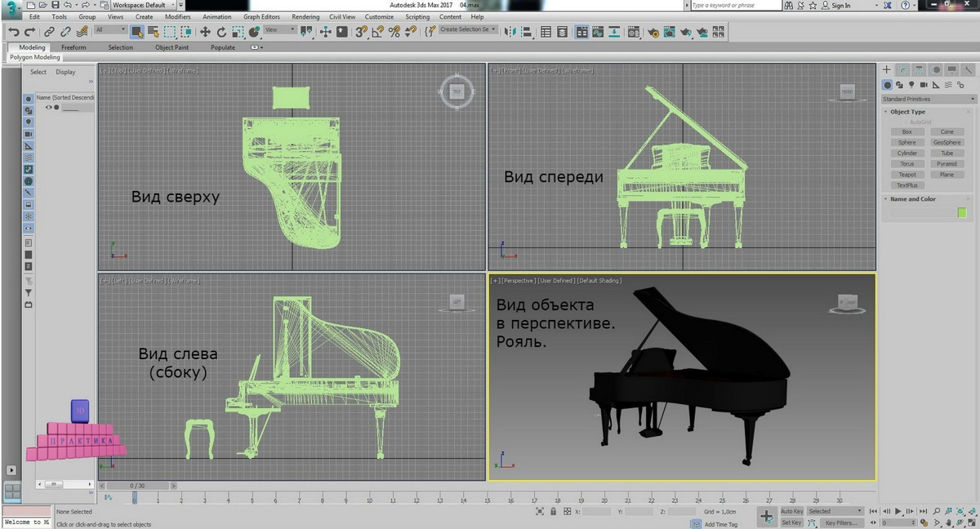This screenshot has width=980, height=529.
Task: Switch to the Polygon Modeling ribbon tab
Action: click(35, 56)
